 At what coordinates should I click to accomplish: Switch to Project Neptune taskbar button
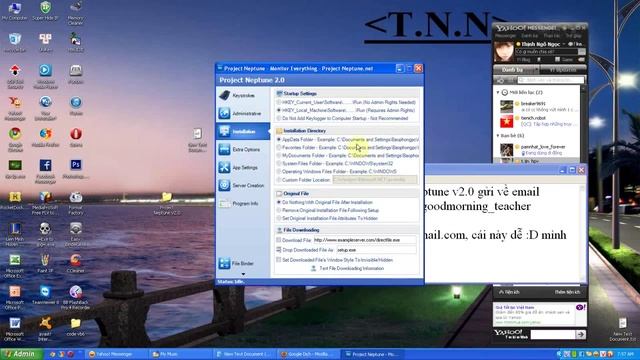pos(371,354)
